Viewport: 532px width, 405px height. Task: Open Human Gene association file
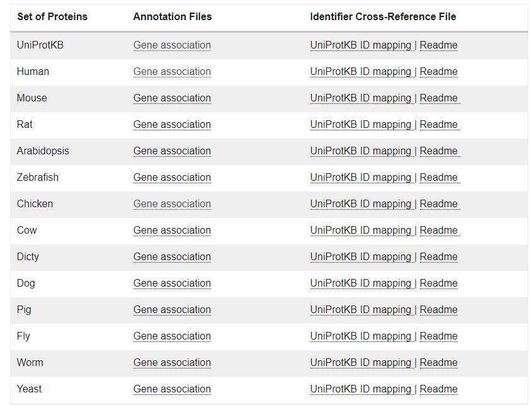[x=172, y=72]
